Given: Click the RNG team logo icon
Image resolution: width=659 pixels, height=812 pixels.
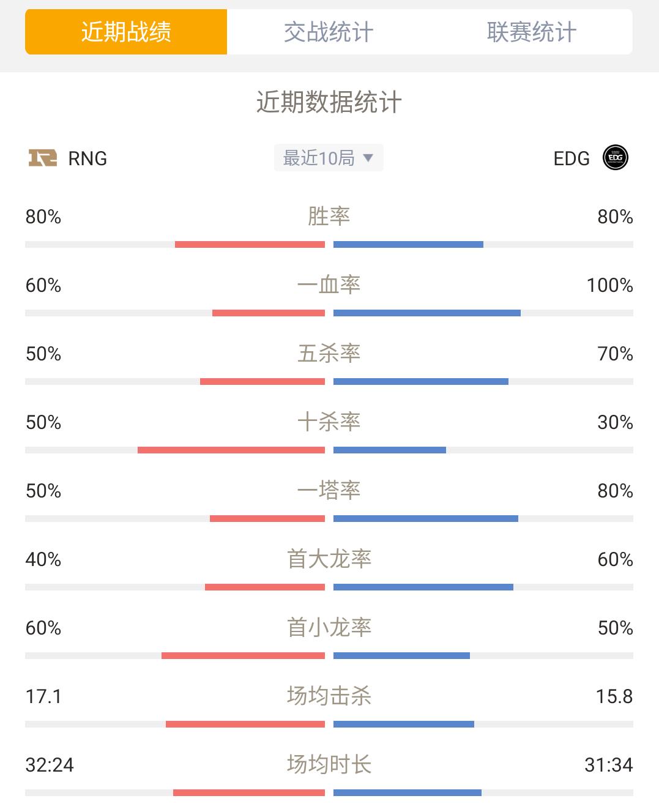Looking at the screenshot, I should (43, 158).
